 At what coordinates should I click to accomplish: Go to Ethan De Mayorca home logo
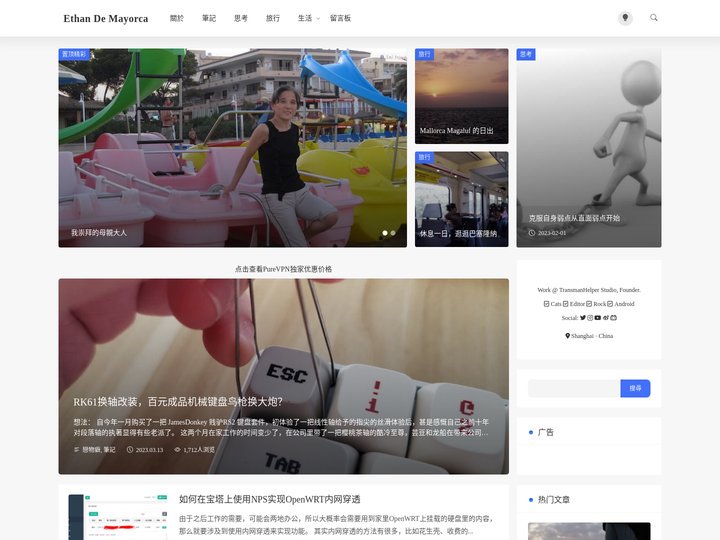[x=106, y=18]
